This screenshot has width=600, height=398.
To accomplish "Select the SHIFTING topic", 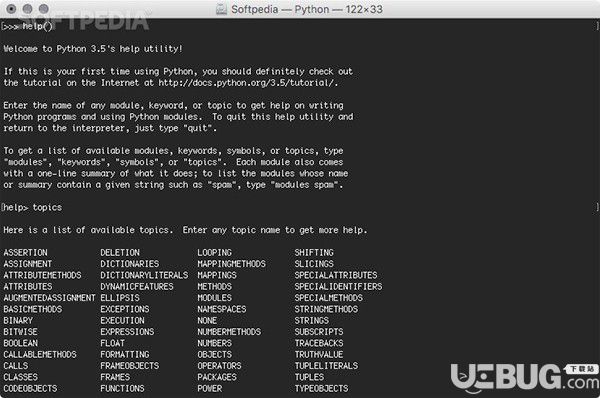I will tap(314, 253).
